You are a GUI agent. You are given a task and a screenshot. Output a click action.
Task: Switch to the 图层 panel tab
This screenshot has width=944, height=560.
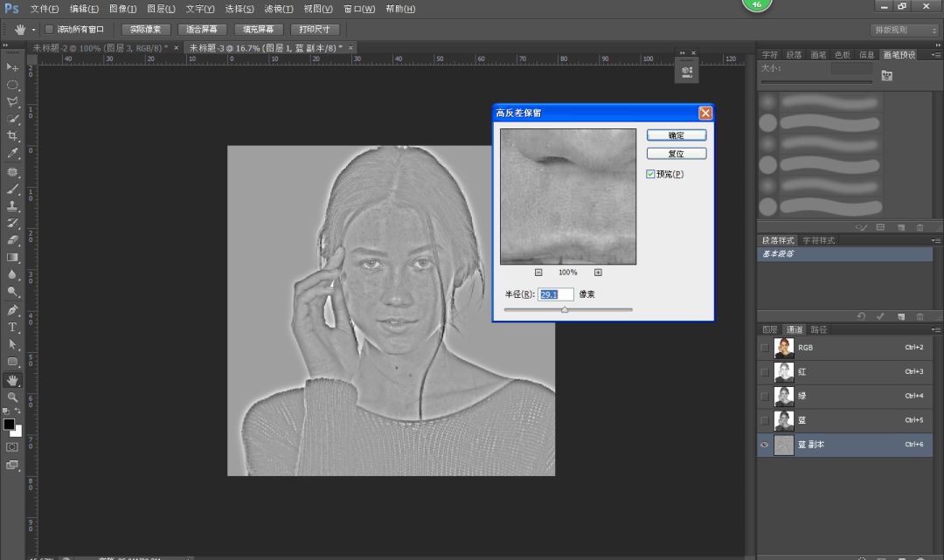[x=769, y=329]
